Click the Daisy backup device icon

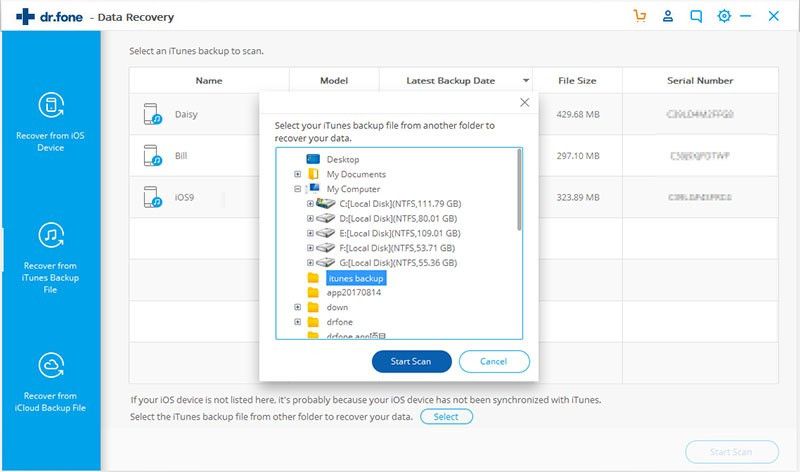pyautogui.click(x=153, y=114)
